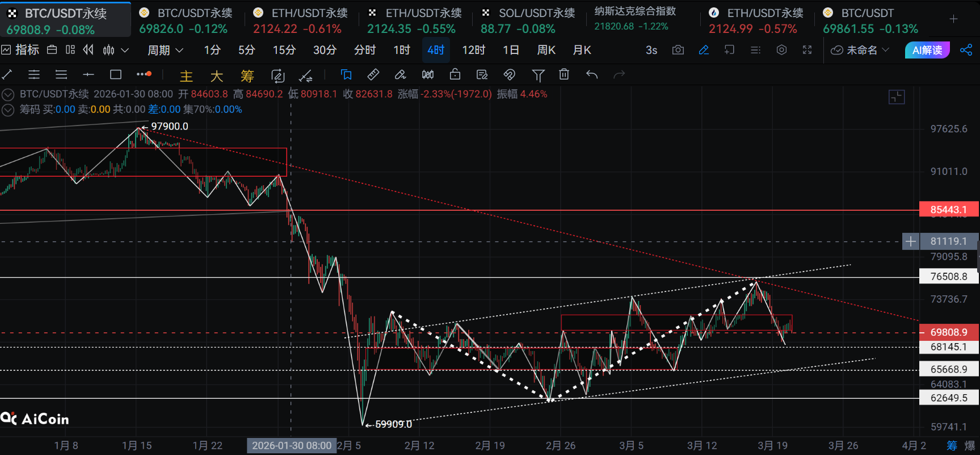Click the AI解读 button
980x455 pixels.
click(x=927, y=50)
